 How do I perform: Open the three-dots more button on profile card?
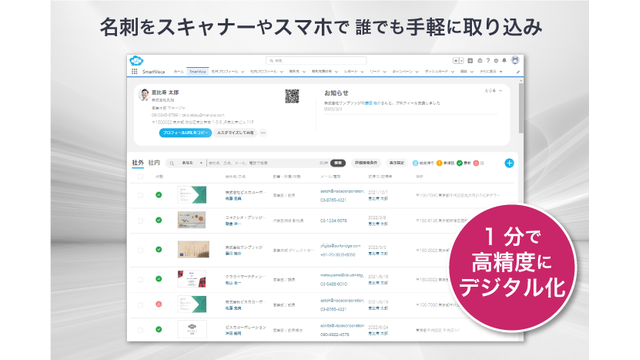pos(263,133)
